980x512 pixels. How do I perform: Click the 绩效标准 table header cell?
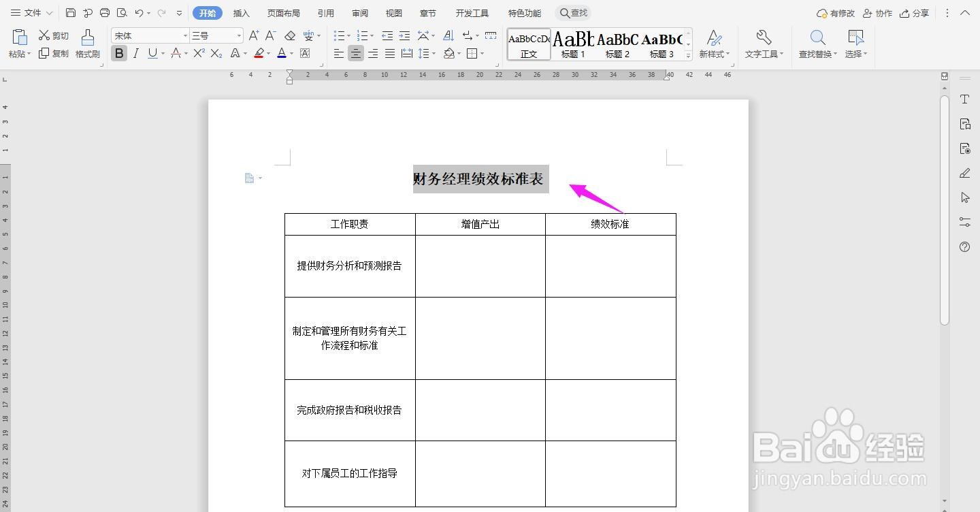click(610, 224)
